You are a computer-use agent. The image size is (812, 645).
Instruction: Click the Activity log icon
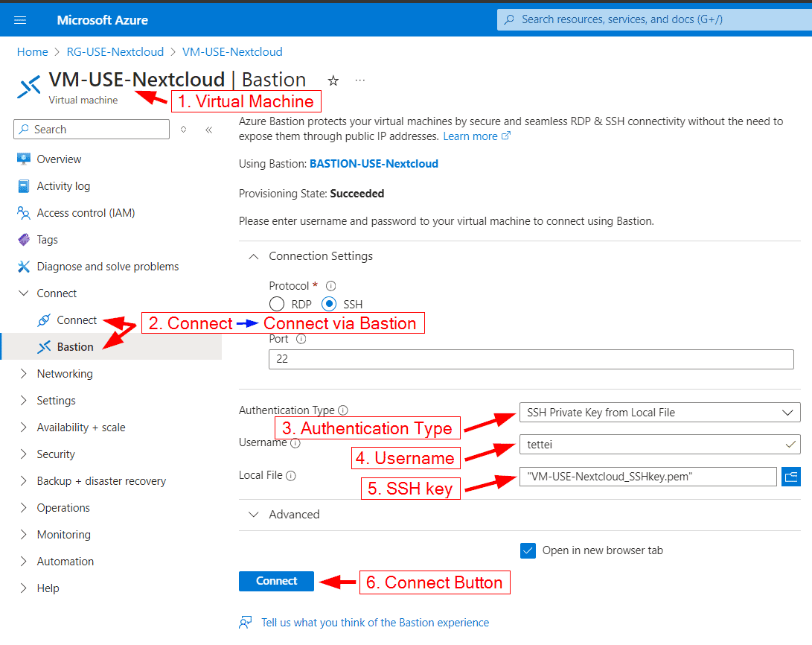pyautogui.click(x=23, y=186)
